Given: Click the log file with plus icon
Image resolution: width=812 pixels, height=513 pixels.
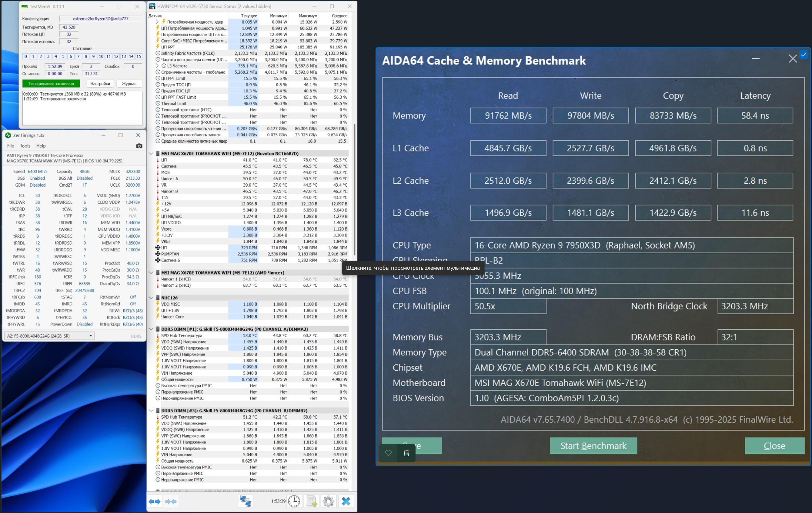Looking at the screenshot, I should [x=312, y=501].
